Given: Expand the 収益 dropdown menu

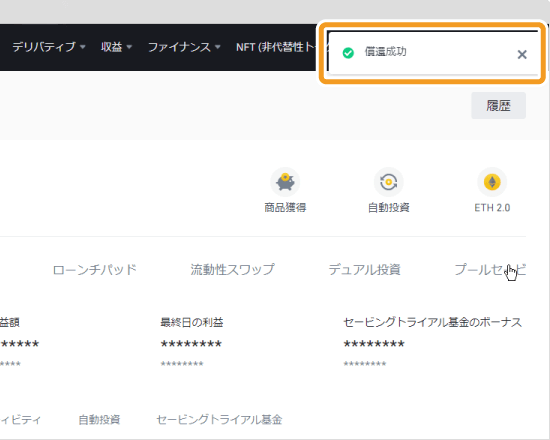Looking at the screenshot, I should 116,47.
